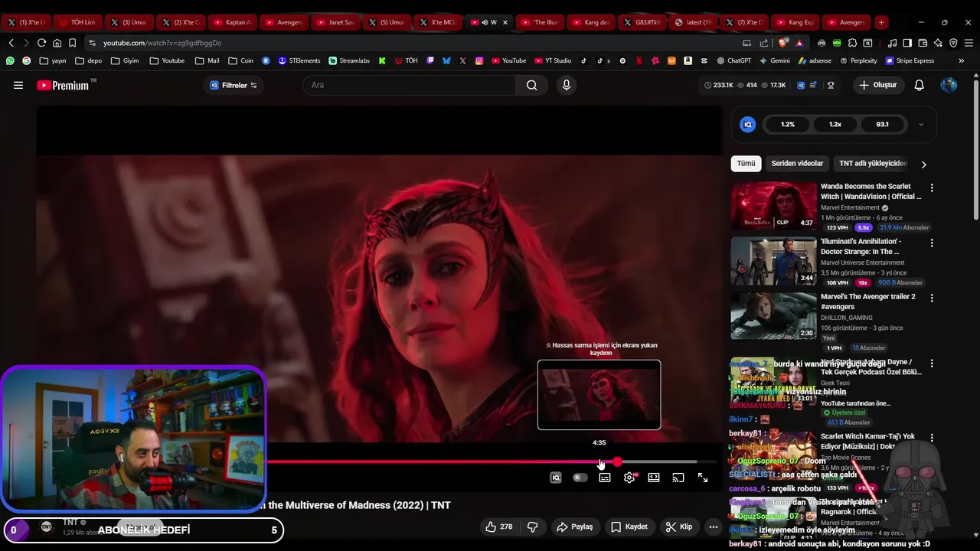Image resolution: width=980 pixels, height=551 pixels.
Task: Seek on the unplayed gray progress bar
Action: click(x=658, y=461)
